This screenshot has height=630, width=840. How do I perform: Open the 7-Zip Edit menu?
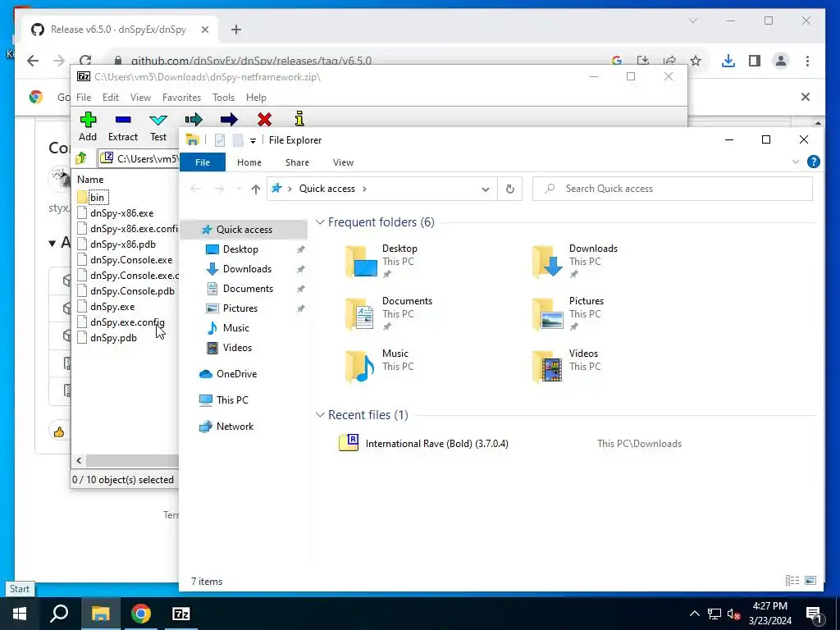pyautogui.click(x=111, y=98)
